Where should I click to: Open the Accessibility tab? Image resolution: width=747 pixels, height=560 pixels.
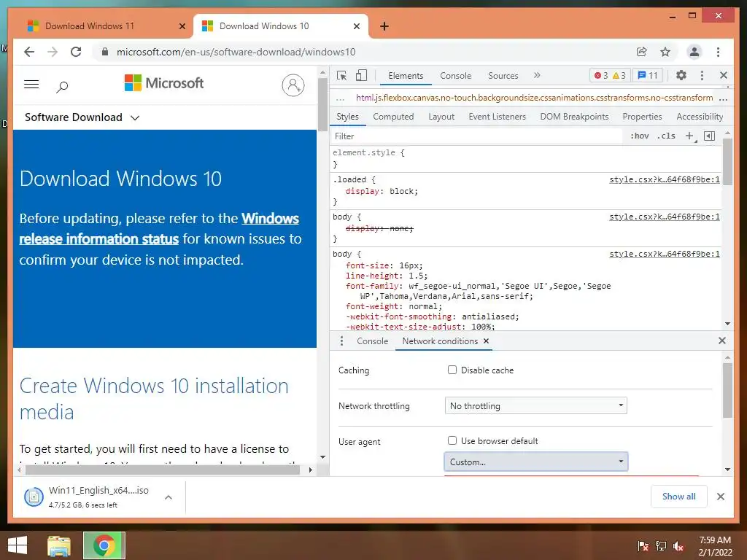pyautogui.click(x=700, y=117)
